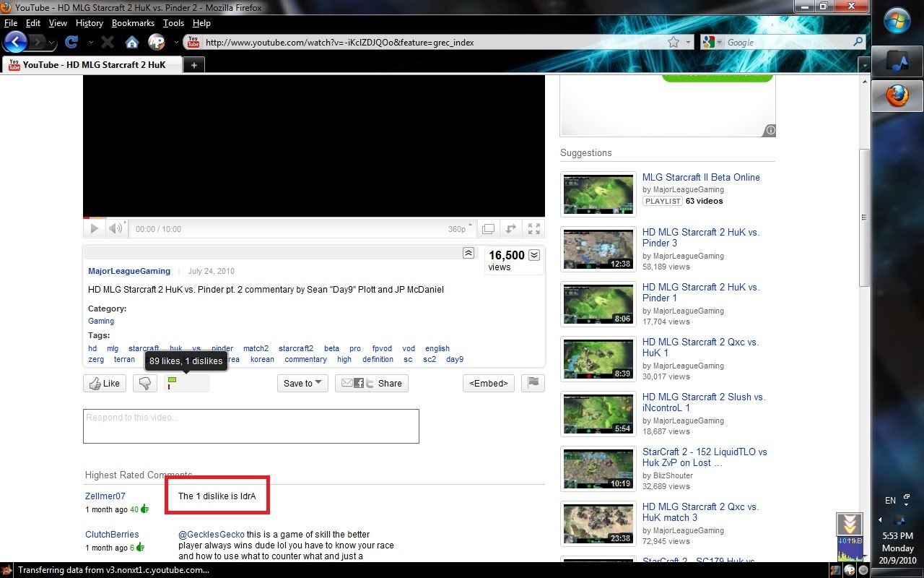The width and height of the screenshot is (924, 578).
Task: Open the music folder taskbar icon
Action: pos(897,62)
